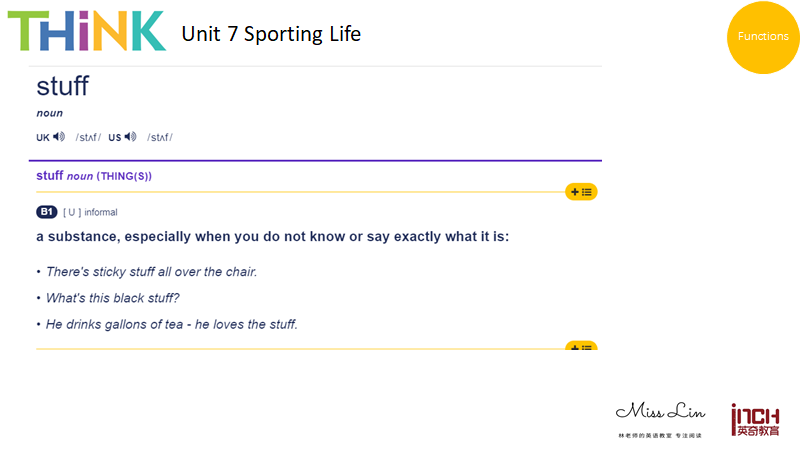
Task: Click the THiNK logo
Action: [x=87, y=31]
